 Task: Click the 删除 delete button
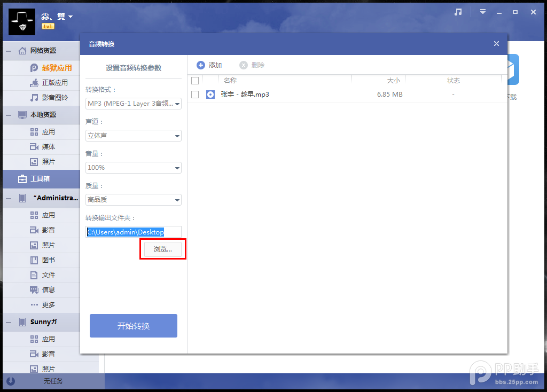252,65
